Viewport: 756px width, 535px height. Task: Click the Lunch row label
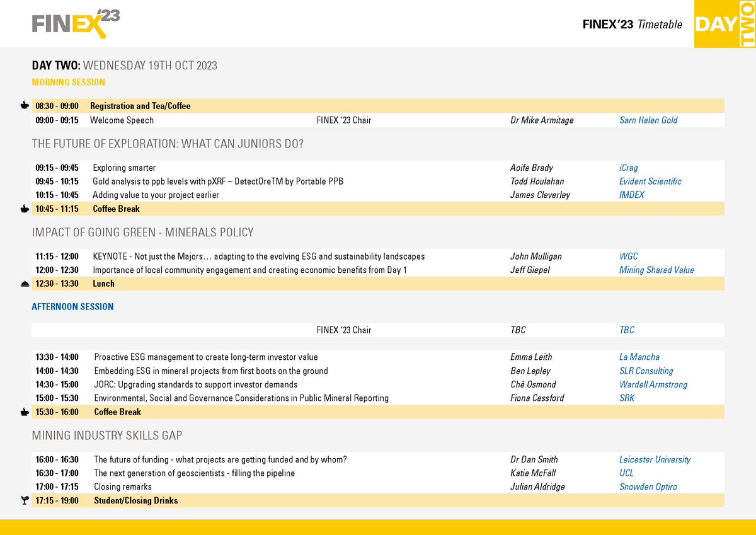coord(103,284)
